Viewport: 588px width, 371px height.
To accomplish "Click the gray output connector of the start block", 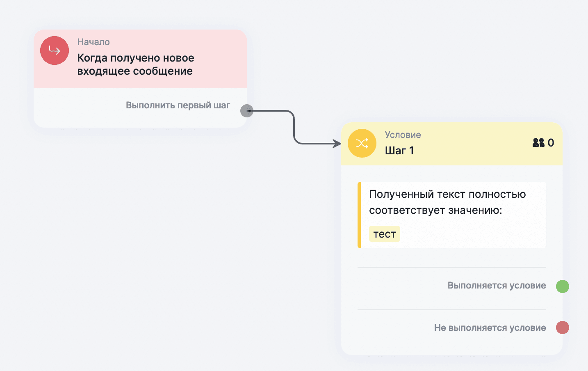I will tap(246, 111).
